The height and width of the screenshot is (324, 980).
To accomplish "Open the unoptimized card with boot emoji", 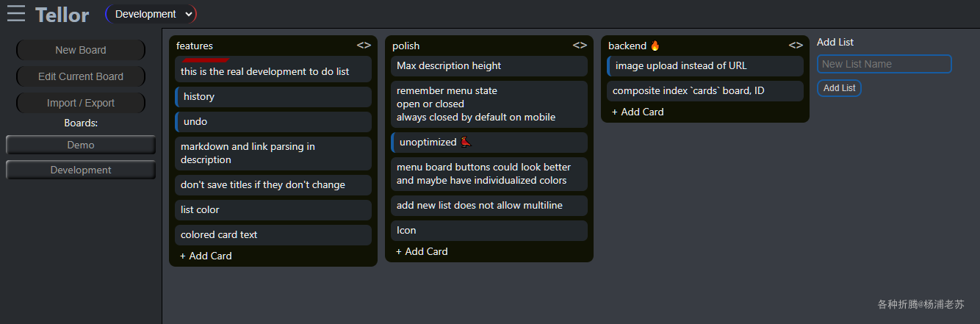I will (489, 142).
